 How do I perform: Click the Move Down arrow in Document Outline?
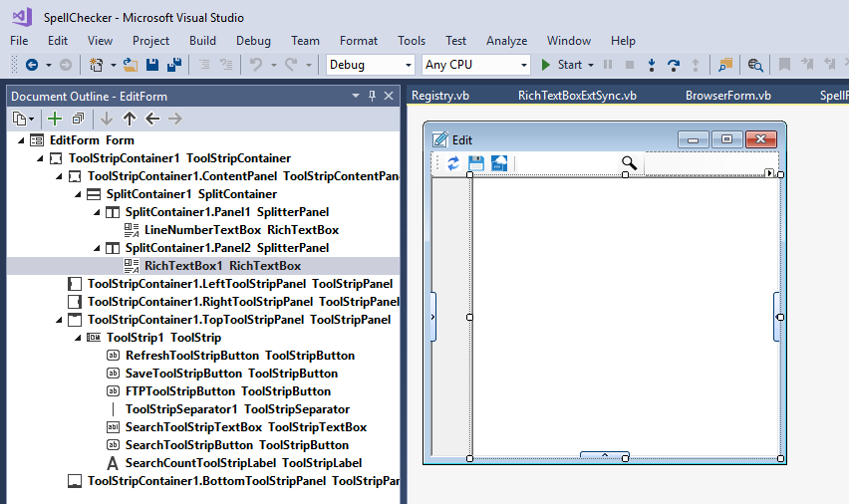[107, 119]
